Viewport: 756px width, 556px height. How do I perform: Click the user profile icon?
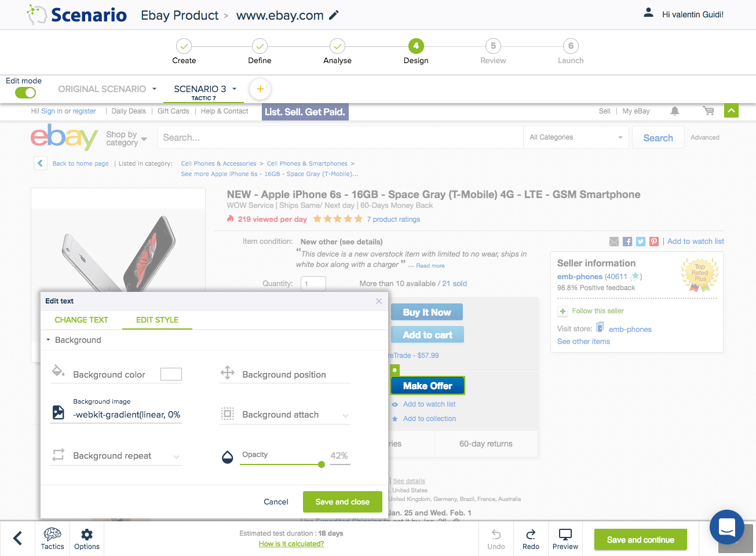tap(648, 13)
